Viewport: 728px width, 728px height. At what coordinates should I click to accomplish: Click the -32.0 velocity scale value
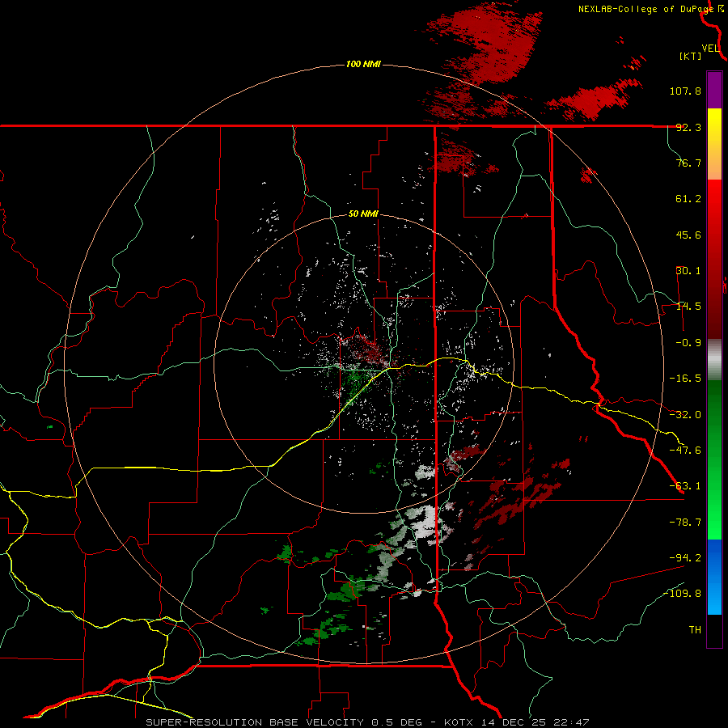[x=685, y=415]
